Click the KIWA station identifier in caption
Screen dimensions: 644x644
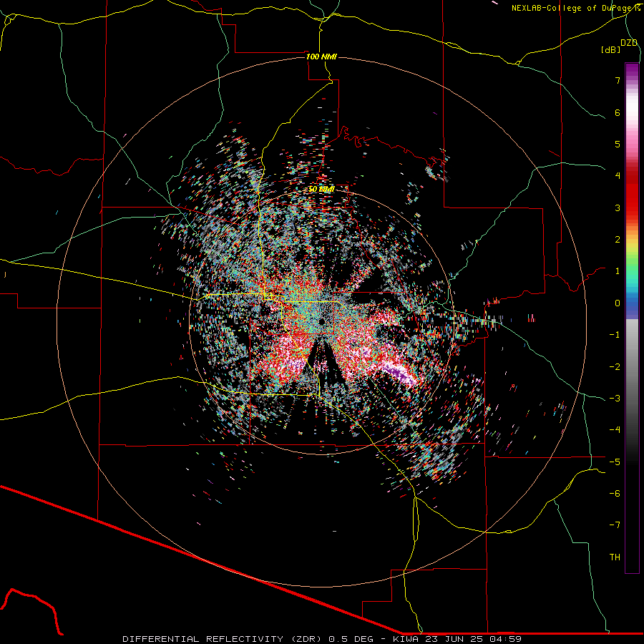406,639
